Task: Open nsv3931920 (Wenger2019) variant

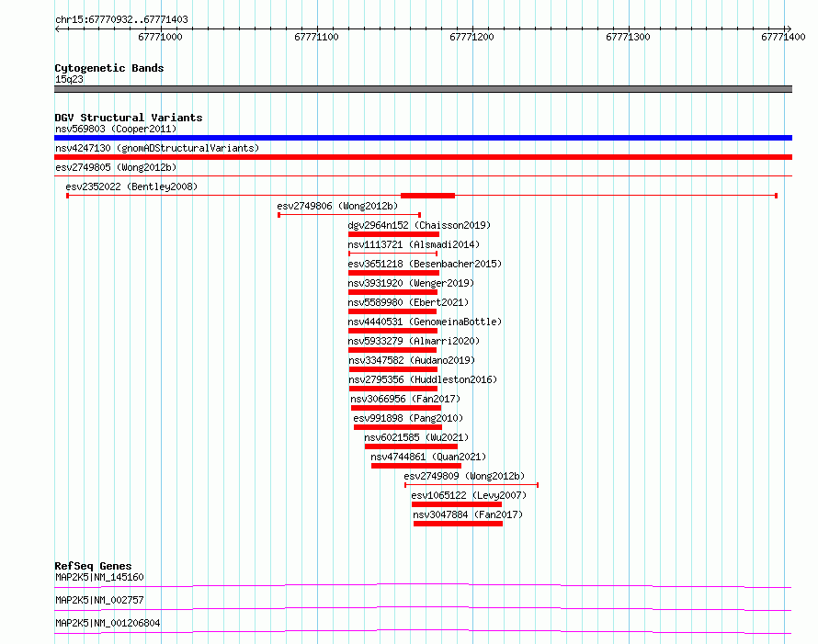Action: pos(411,283)
